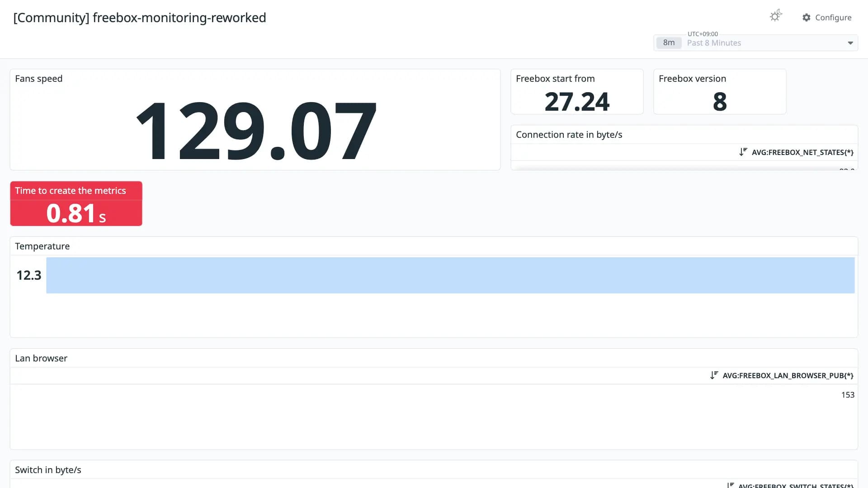Screen dimensions: 868x488
Task: Click the dashboard title freebox-monitoring-reworked
Action: click(x=140, y=18)
